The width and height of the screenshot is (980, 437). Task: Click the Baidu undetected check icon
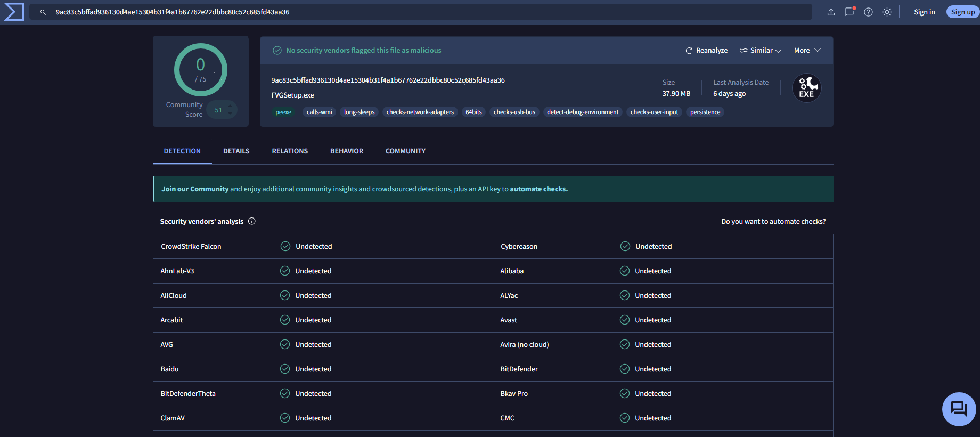pyautogui.click(x=285, y=369)
